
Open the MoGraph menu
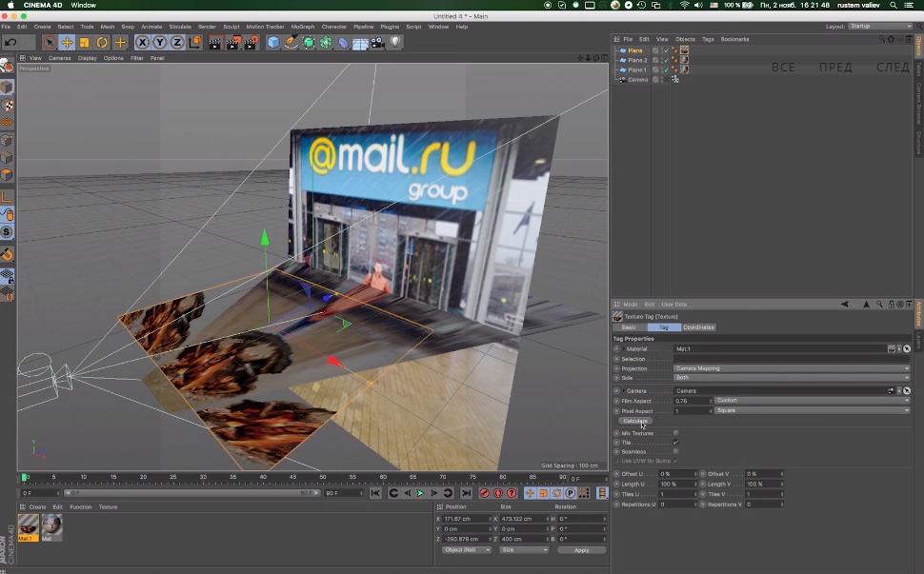(x=302, y=27)
